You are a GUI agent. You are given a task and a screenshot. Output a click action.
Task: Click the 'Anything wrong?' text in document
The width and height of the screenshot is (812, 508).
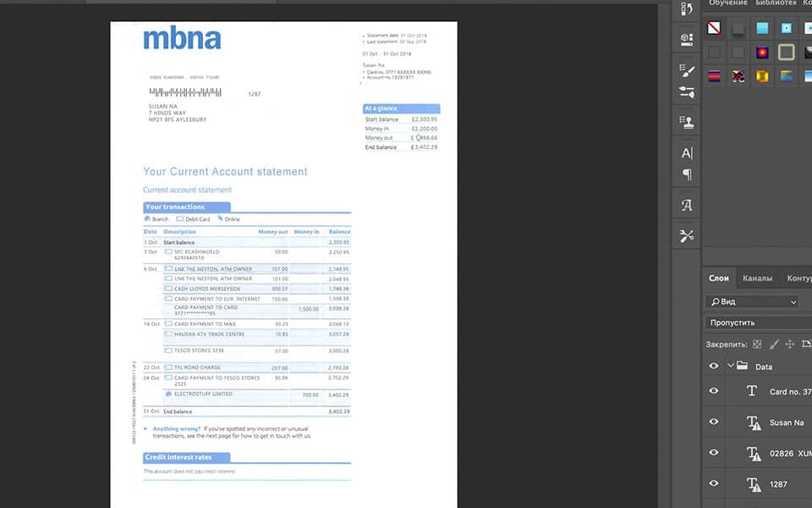(177, 428)
